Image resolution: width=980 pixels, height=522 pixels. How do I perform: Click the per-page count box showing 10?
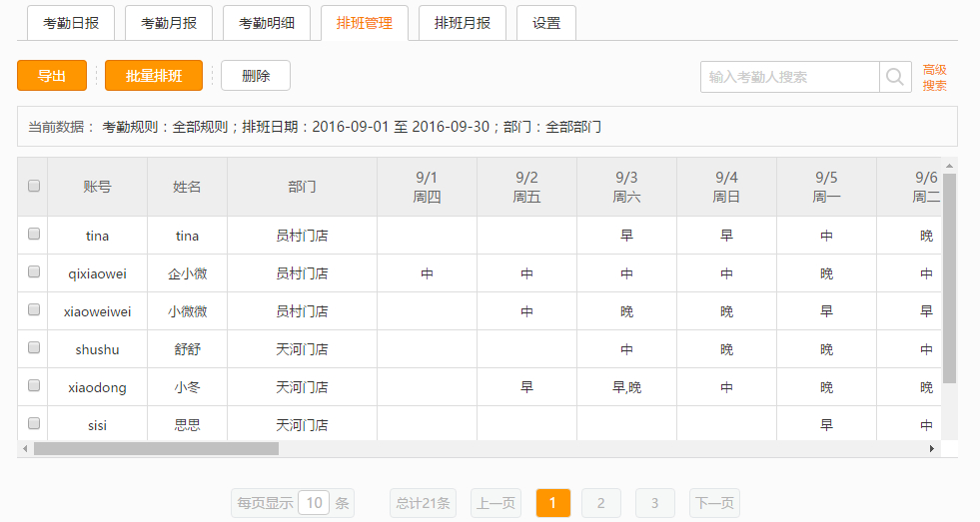click(314, 503)
